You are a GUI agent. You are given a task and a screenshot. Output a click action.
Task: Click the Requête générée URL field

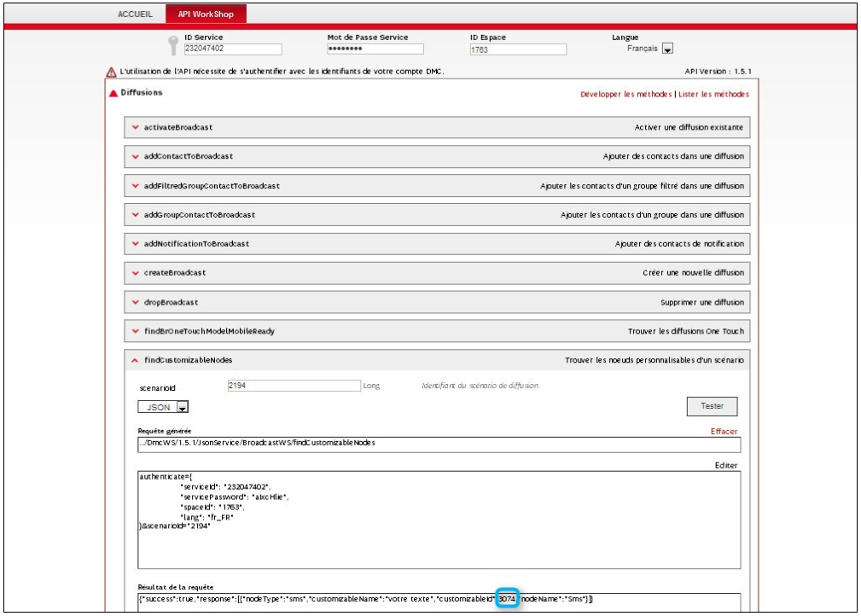tap(439, 445)
